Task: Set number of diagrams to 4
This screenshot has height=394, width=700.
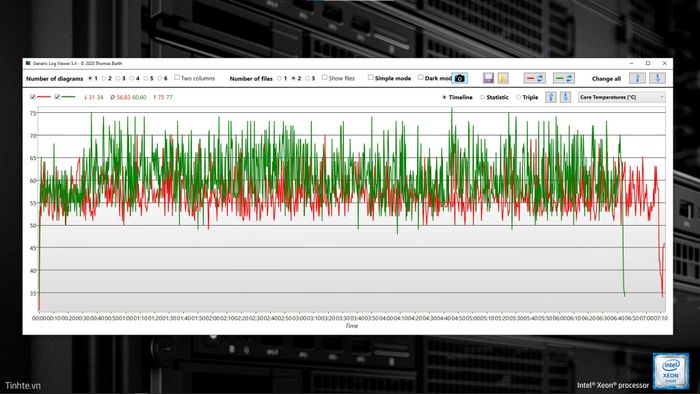Action: point(132,79)
